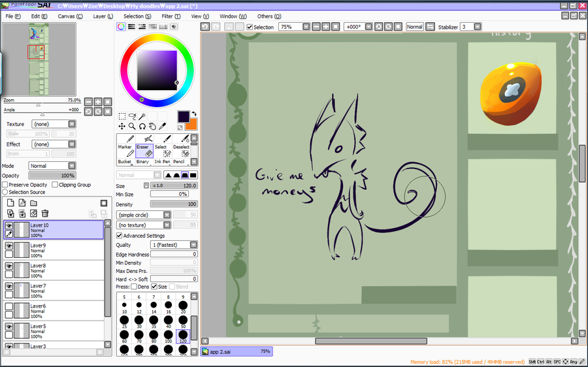Select the lasso selection tool

pyautogui.click(x=132, y=116)
